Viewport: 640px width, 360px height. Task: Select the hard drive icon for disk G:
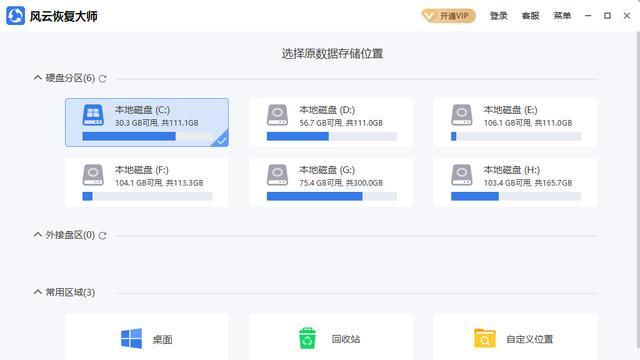(x=278, y=175)
